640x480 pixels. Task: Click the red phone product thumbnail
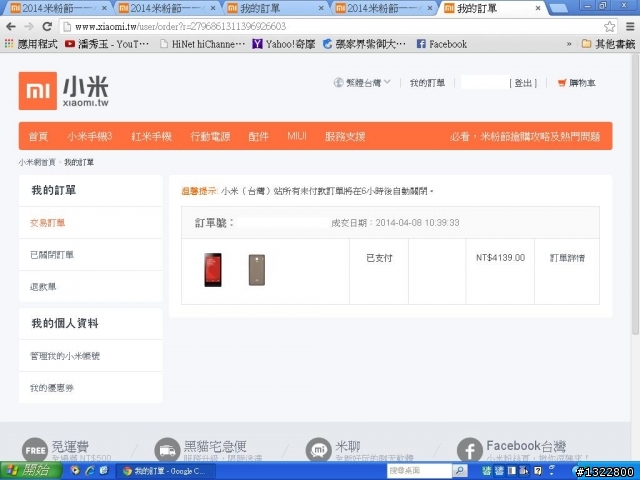pos(213,270)
